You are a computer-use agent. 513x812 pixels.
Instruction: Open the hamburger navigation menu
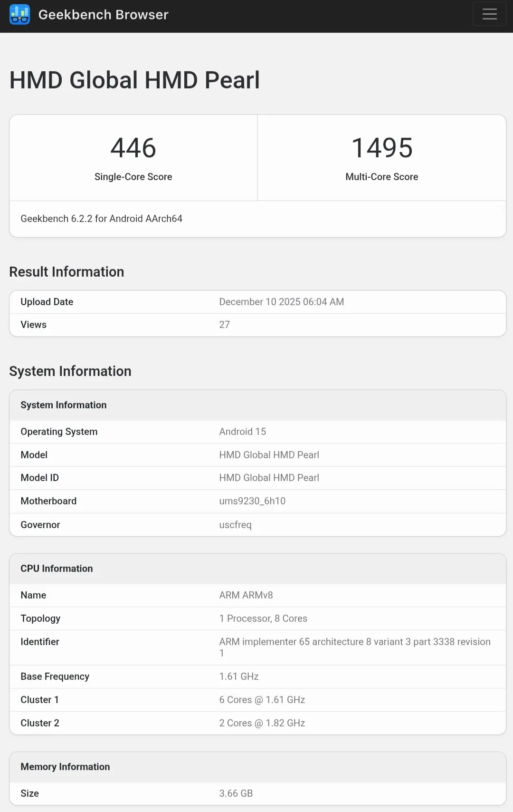(489, 14)
